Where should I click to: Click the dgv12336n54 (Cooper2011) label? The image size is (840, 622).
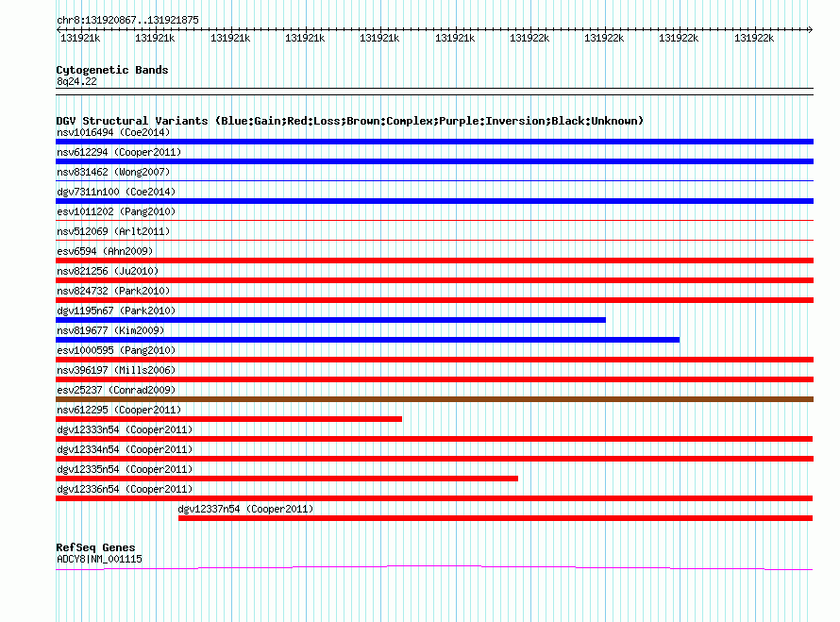125,489
